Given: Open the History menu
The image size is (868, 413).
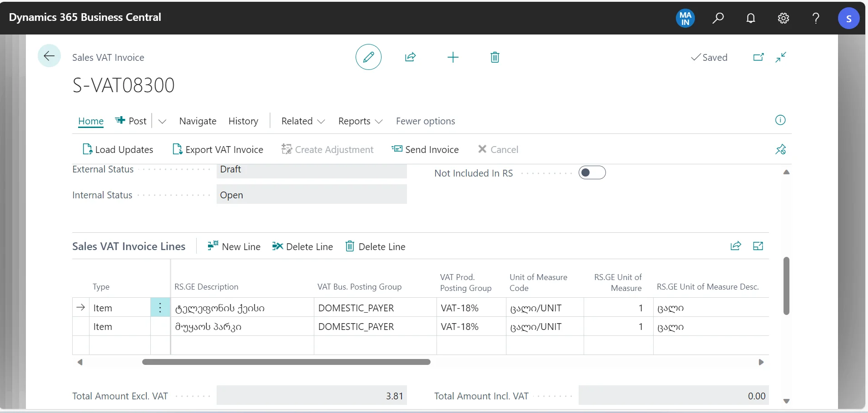Looking at the screenshot, I should pos(243,121).
